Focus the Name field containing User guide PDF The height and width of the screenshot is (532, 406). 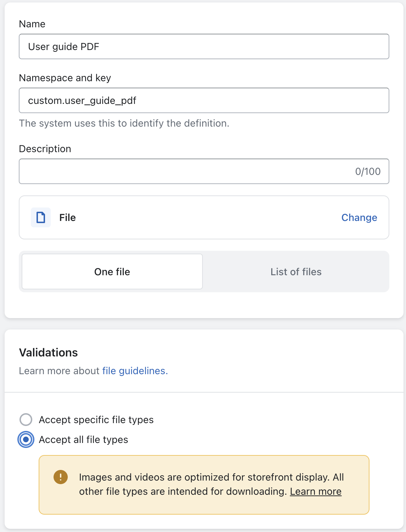point(204,46)
